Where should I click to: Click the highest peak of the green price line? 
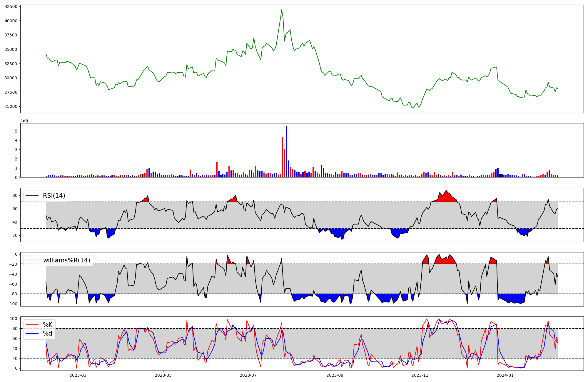coord(282,10)
